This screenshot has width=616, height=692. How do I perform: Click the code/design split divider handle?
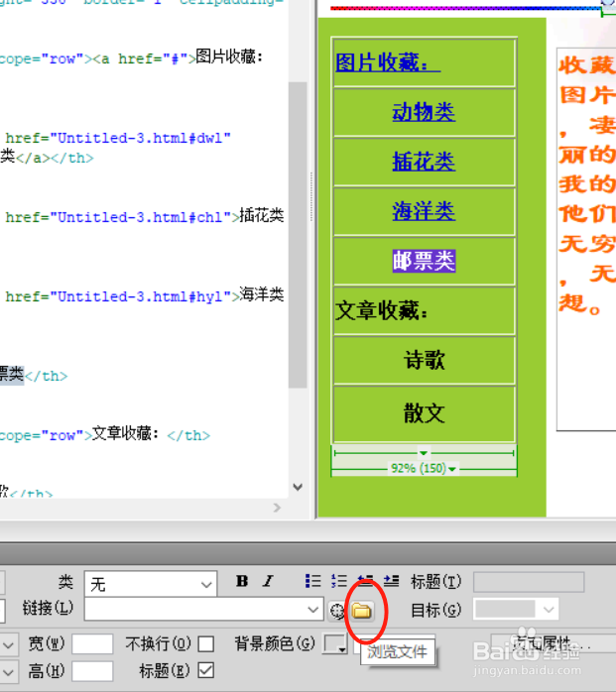coord(311,196)
